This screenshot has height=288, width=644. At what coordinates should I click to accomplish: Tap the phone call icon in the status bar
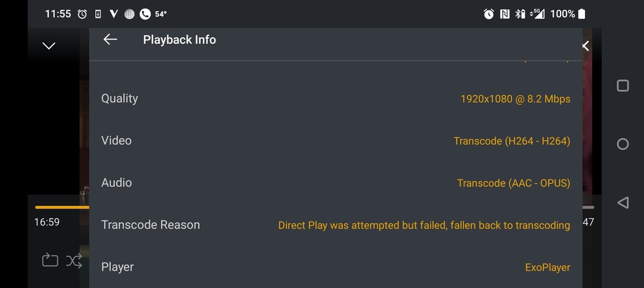145,14
